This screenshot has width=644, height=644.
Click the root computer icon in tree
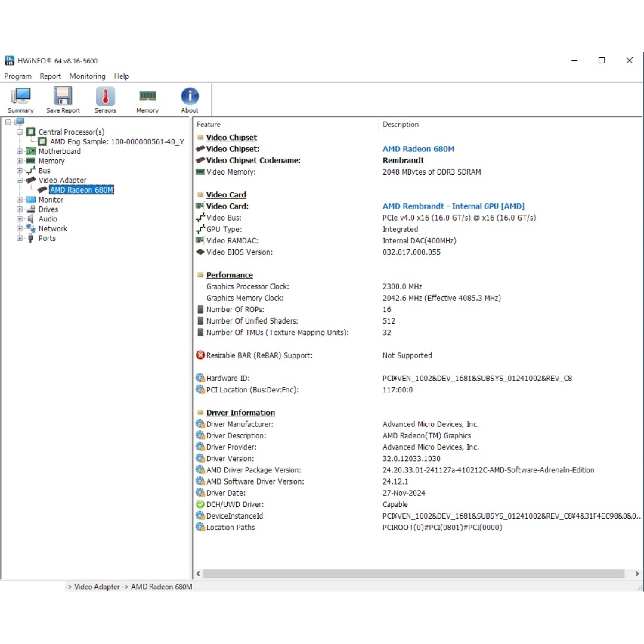pos(20,122)
